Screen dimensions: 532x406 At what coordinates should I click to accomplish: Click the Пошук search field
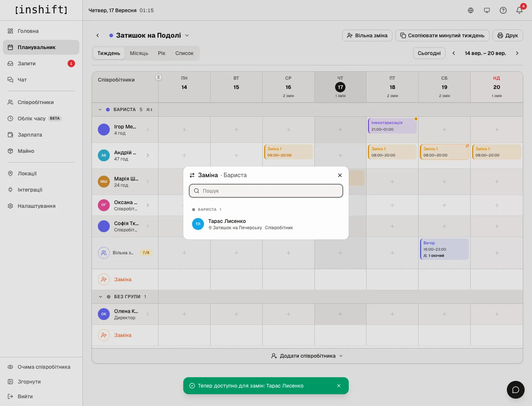tap(266, 191)
